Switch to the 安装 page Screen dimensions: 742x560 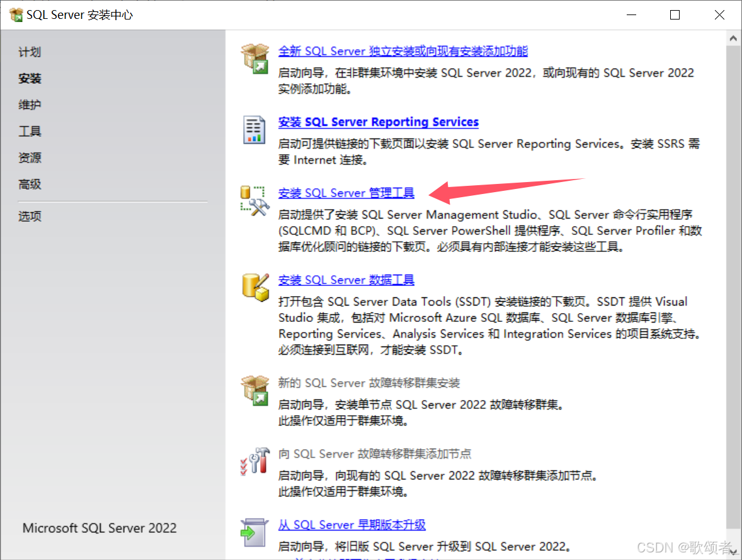(x=30, y=78)
